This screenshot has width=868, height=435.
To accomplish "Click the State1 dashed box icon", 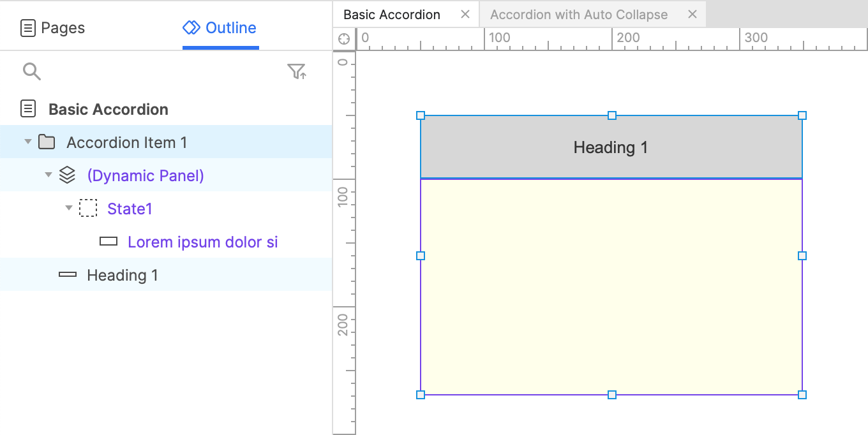I will point(88,209).
